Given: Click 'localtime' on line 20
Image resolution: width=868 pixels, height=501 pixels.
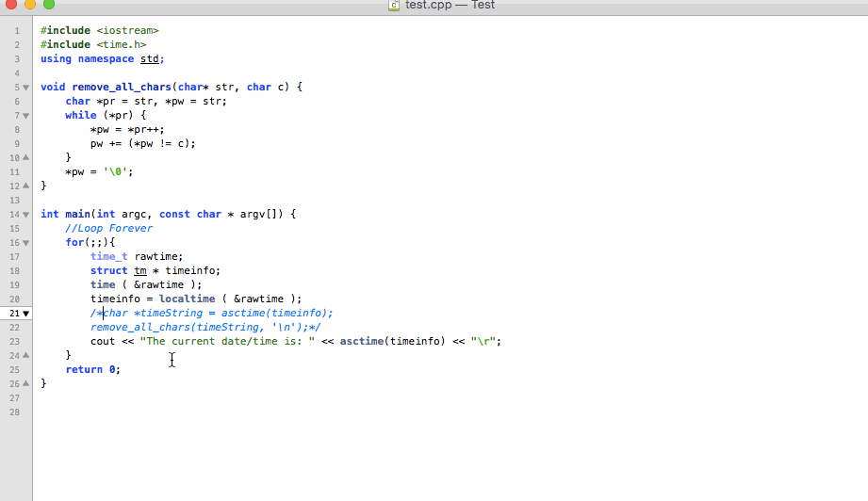Looking at the screenshot, I should 188,299.
